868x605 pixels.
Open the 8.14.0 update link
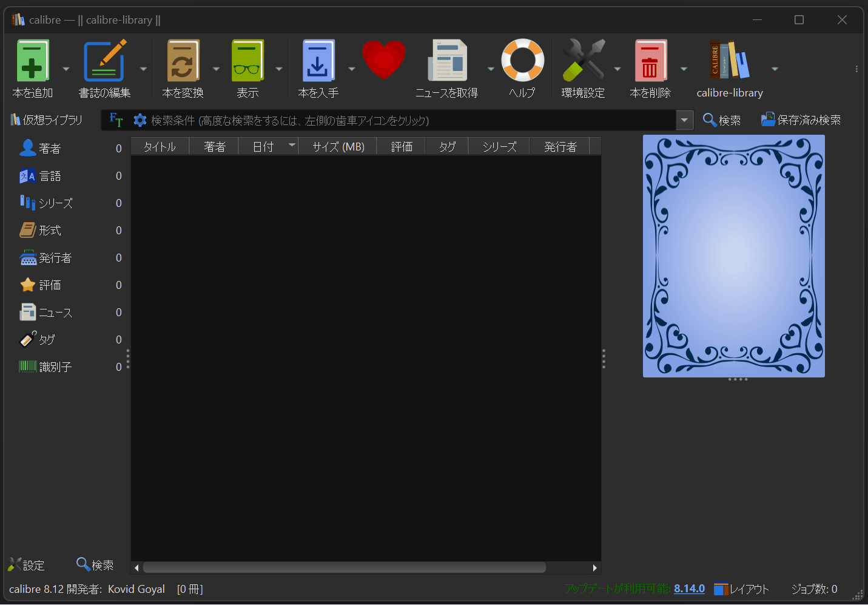point(689,588)
